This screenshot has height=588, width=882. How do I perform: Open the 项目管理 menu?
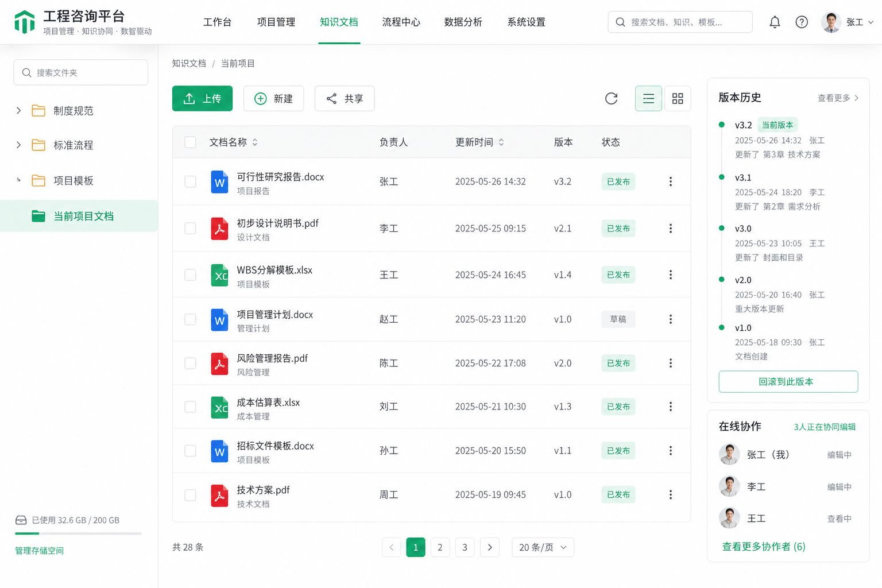(276, 22)
